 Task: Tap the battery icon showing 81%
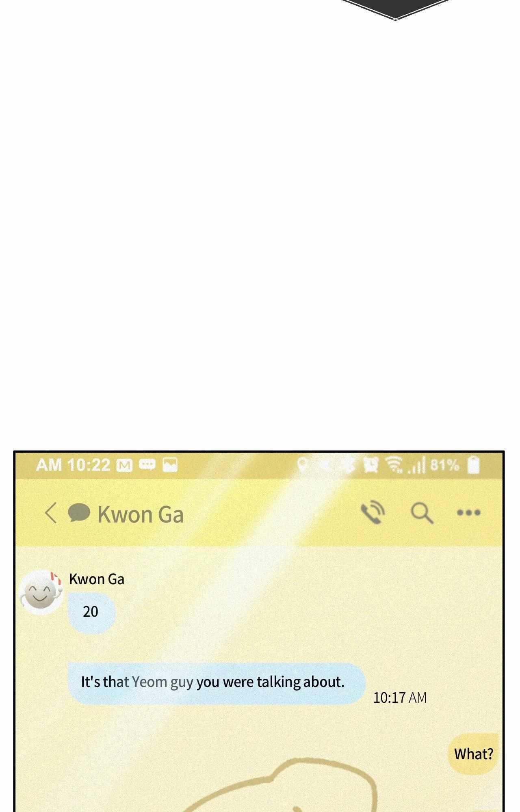tap(474, 465)
